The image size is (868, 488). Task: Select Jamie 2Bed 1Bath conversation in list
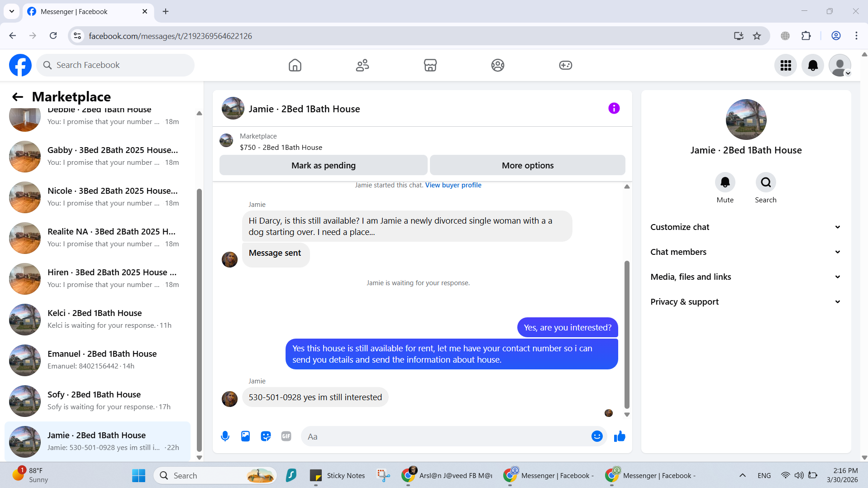97,441
